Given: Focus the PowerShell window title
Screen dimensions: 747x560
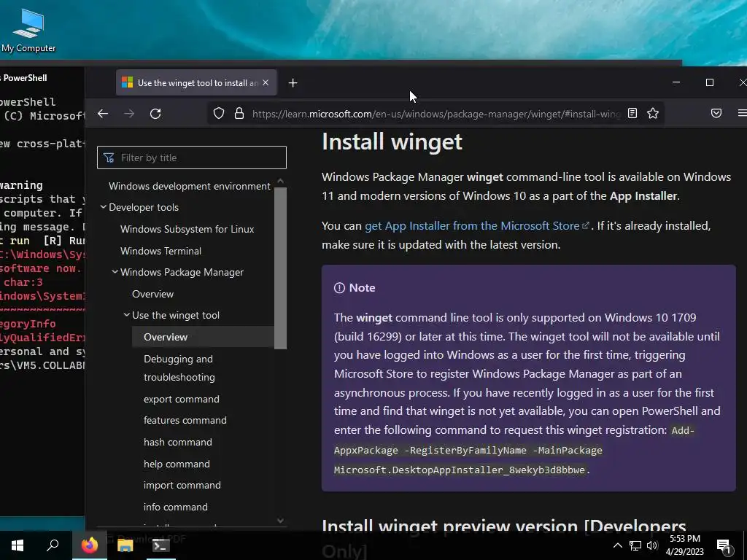Looking at the screenshot, I should [x=24, y=77].
